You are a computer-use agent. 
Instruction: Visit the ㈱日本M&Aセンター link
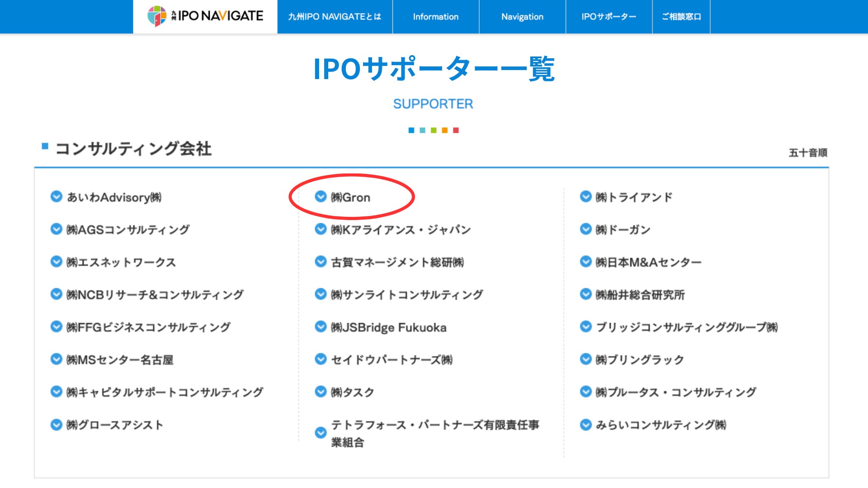[x=648, y=262]
